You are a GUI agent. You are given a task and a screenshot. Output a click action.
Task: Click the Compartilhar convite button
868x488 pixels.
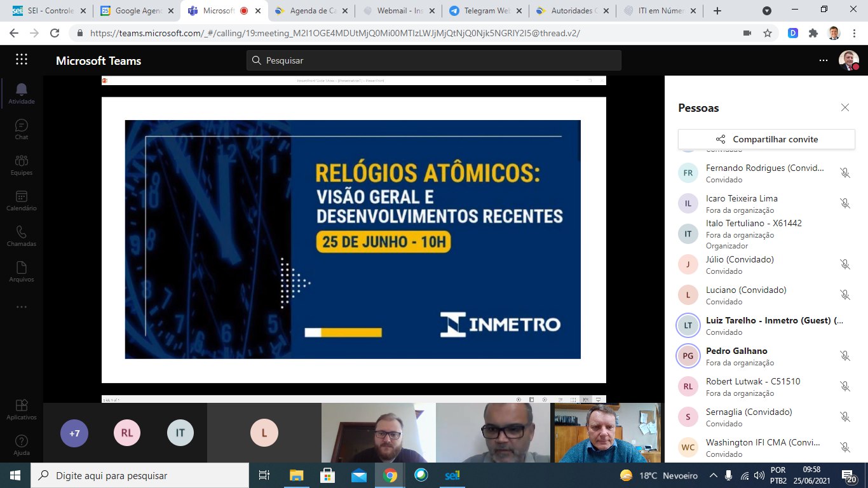766,139
